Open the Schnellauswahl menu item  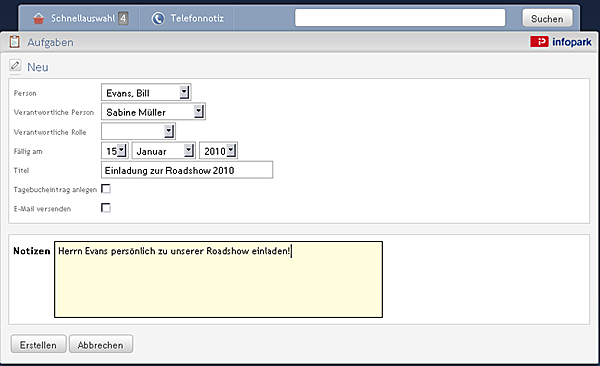tap(80, 18)
